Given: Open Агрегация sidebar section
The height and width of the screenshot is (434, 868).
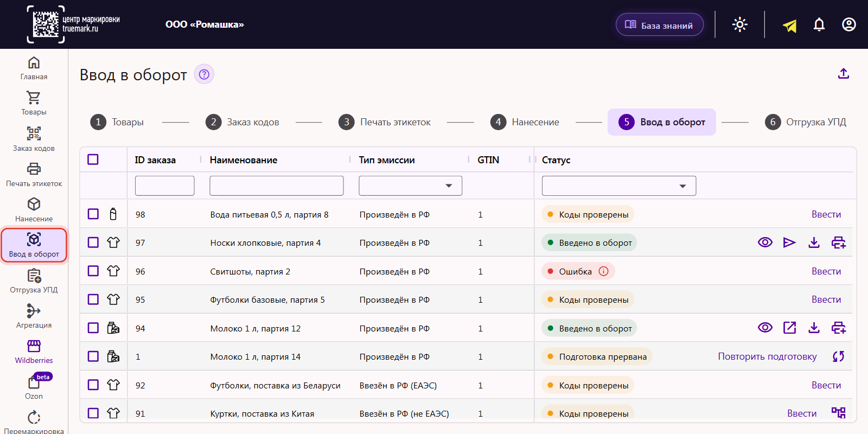Looking at the screenshot, I should 34,316.
